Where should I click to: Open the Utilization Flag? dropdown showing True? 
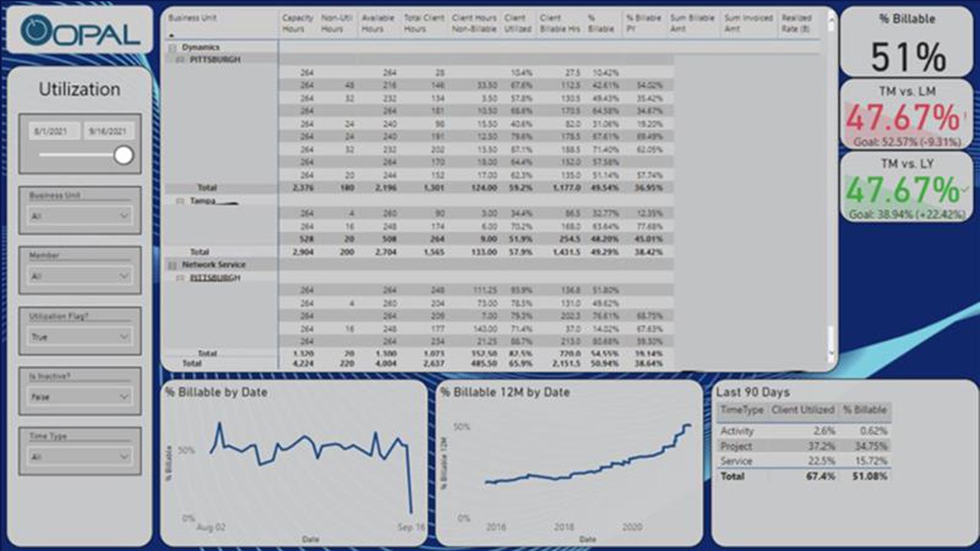coord(80,337)
